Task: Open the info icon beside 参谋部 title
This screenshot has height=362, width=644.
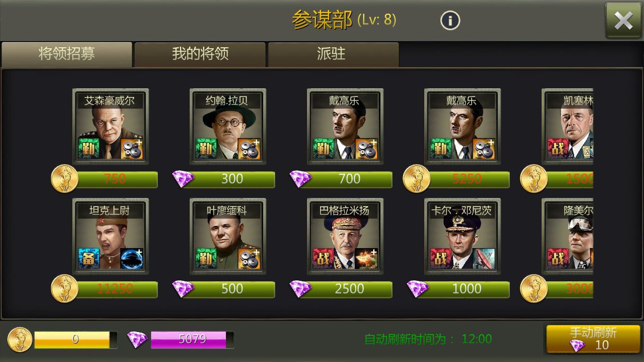Action: pyautogui.click(x=450, y=20)
